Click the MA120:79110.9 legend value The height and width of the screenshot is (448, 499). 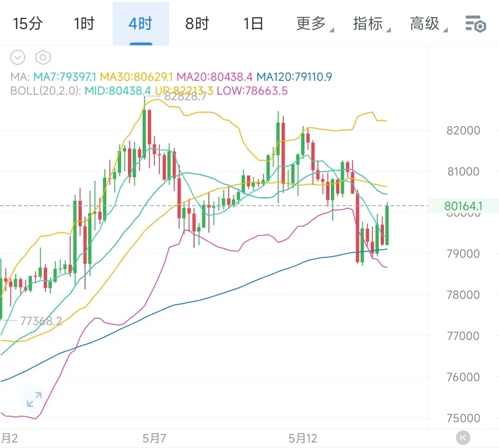pyautogui.click(x=294, y=77)
